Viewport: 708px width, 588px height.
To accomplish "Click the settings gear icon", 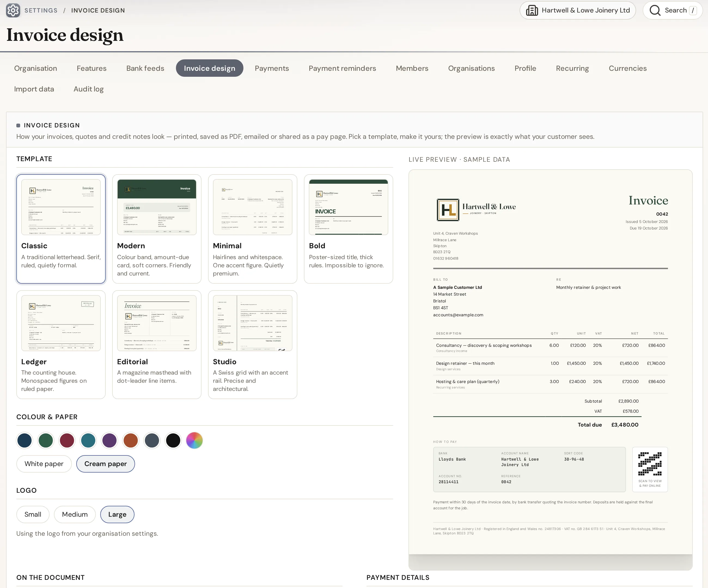I will click(13, 10).
